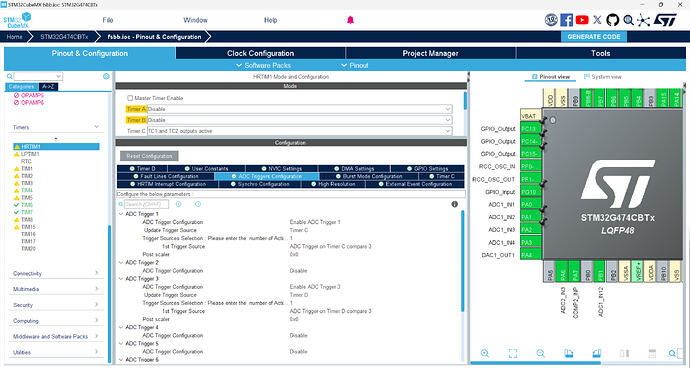Zoom in on the pinout view
Screen dimensions: 690x368
pos(485,353)
